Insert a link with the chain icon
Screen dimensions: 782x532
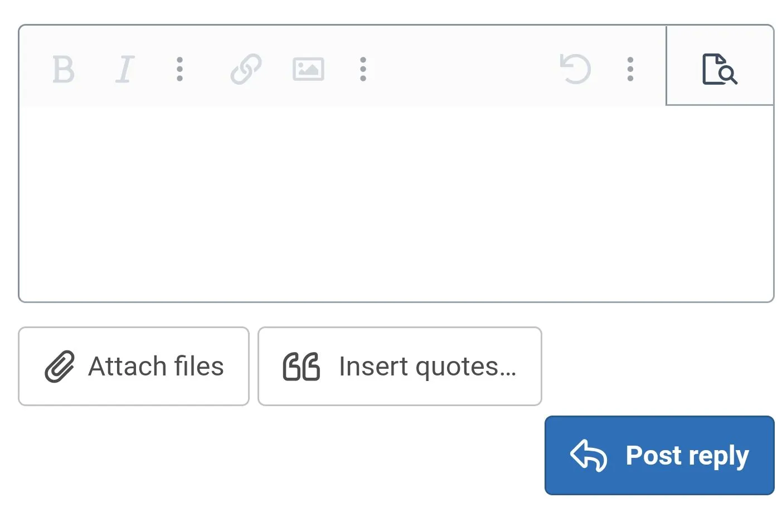[246, 70]
